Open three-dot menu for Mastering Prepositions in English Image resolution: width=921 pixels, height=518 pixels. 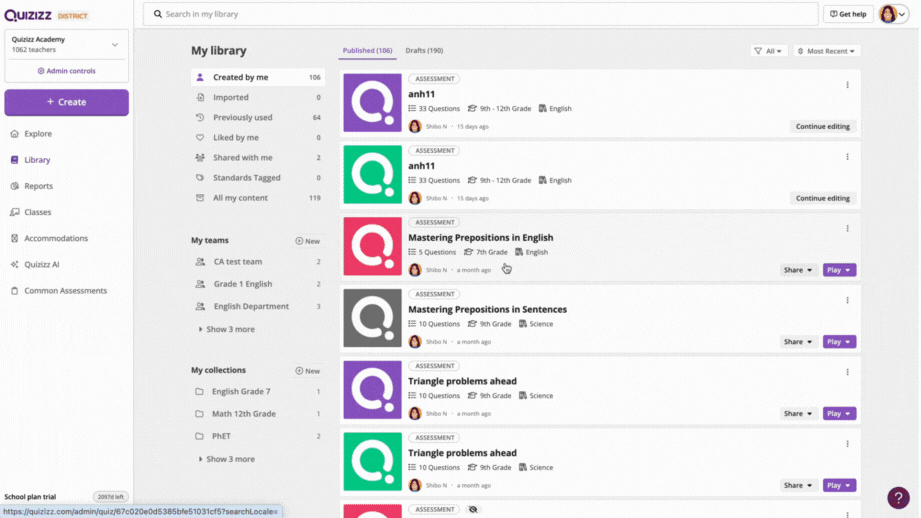(847, 228)
